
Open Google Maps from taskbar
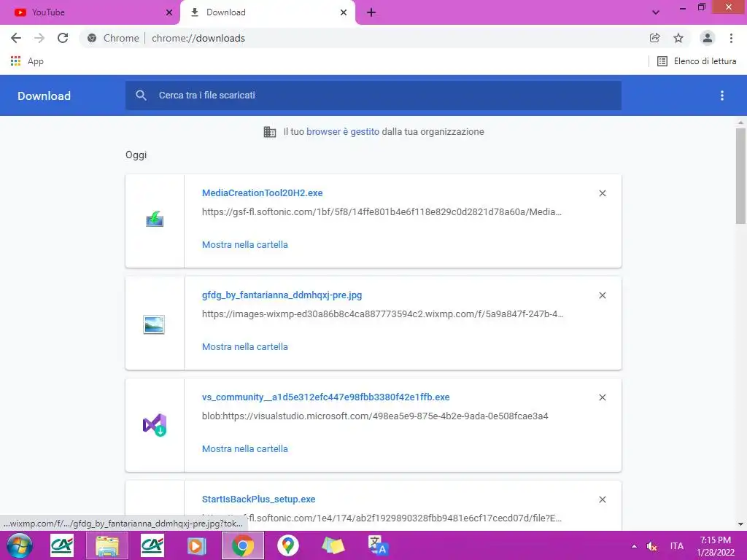click(288, 545)
